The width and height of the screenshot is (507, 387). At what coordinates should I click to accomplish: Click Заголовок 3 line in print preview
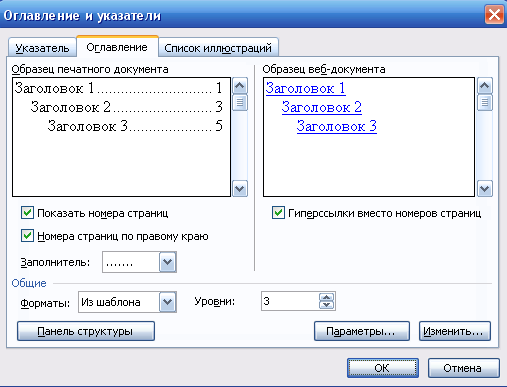click(x=135, y=126)
